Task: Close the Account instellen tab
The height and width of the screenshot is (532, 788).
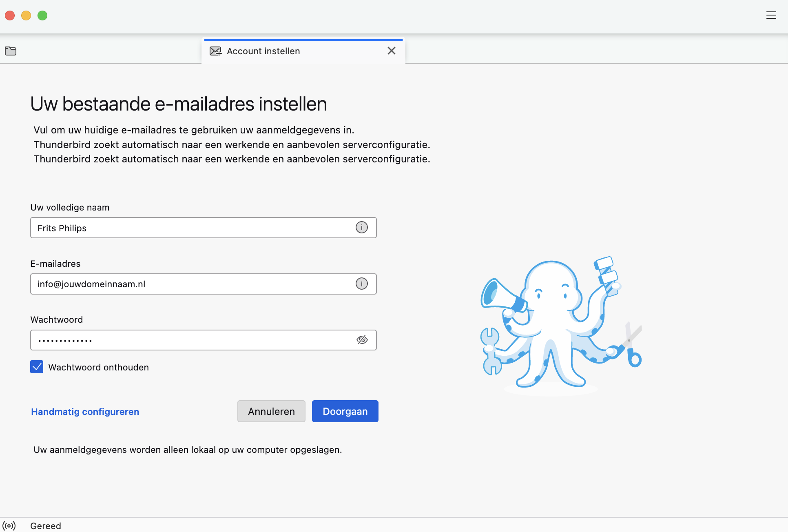Action: (x=391, y=51)
